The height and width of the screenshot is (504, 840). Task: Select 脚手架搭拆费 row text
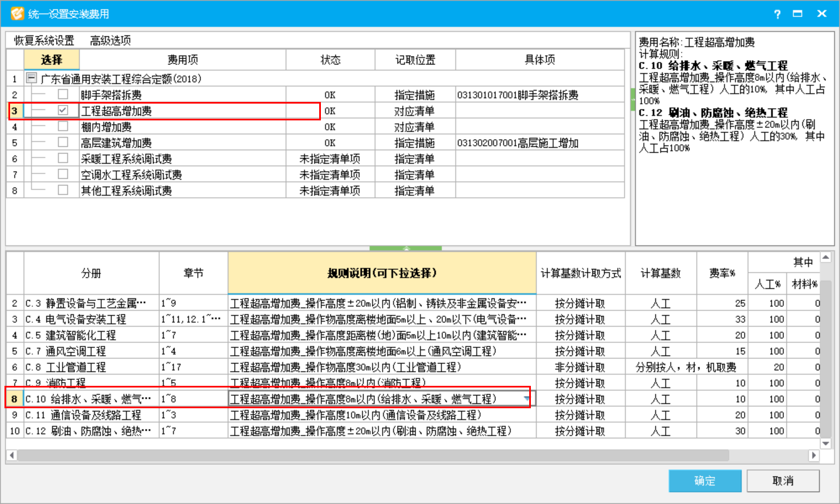coord(111,95)
